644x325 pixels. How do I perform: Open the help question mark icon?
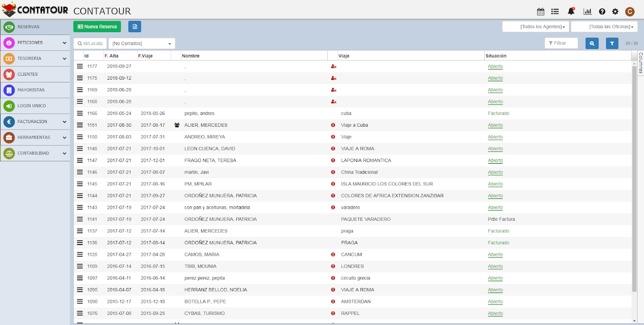click(x=602, y=12)
